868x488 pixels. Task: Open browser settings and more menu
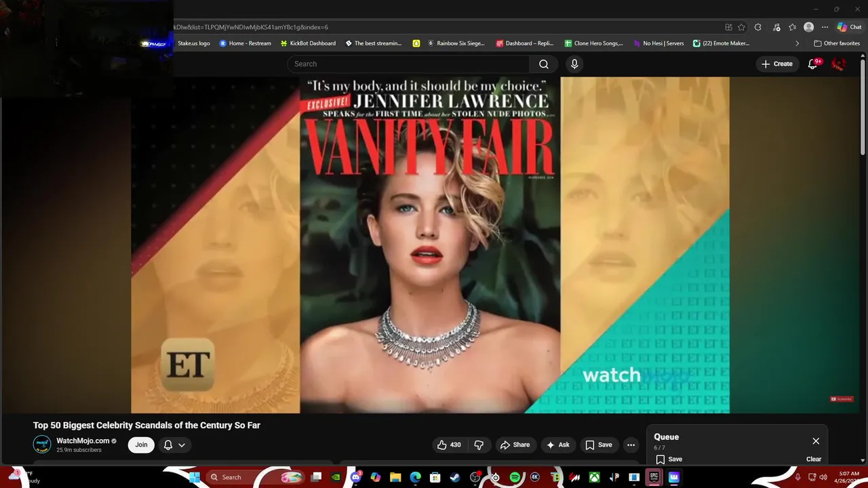click(825, 27)
